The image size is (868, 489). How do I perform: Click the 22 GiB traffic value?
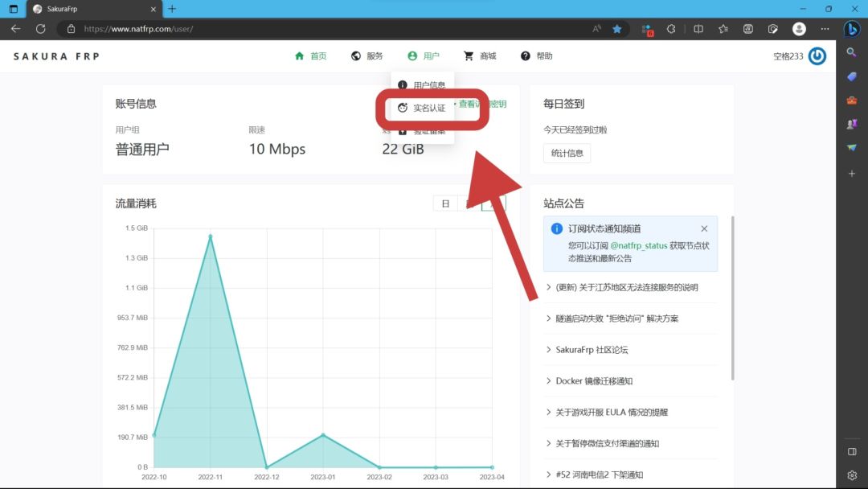pyautogui.click(x=403, y=149)
